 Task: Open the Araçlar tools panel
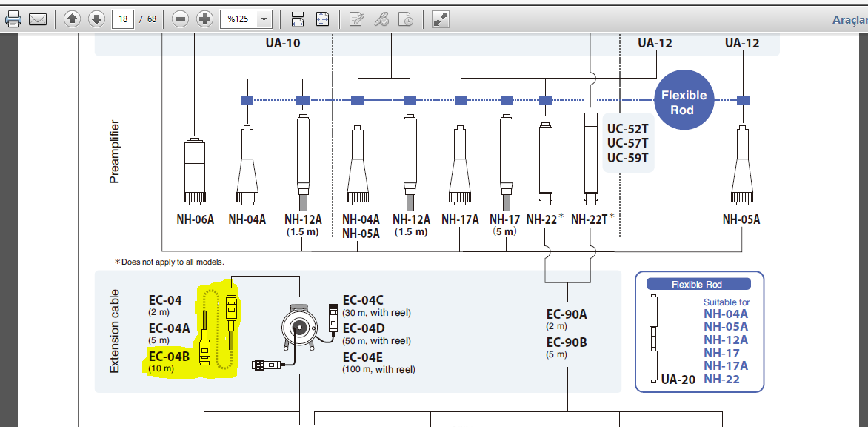850,20
